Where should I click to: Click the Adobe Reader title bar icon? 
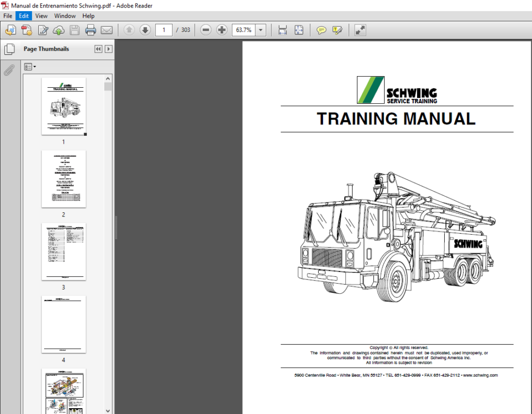pyautogui.click(x=5, y=5)
